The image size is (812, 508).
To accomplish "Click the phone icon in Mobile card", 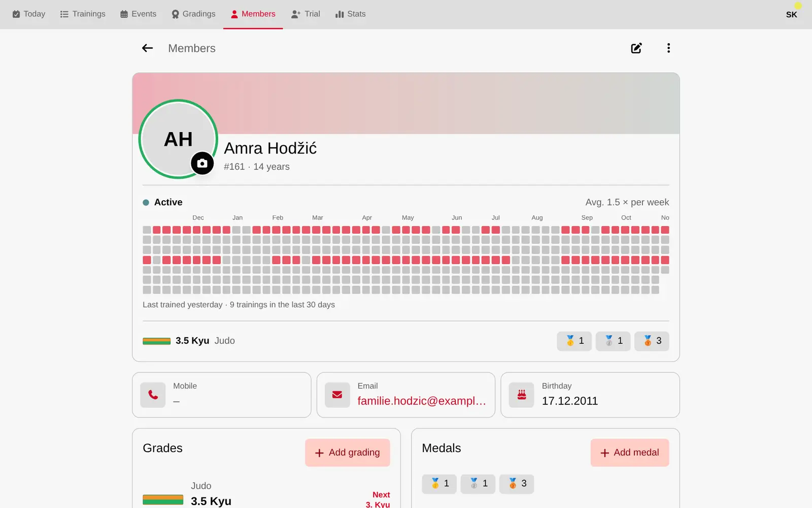I will [x=153, y=395].
